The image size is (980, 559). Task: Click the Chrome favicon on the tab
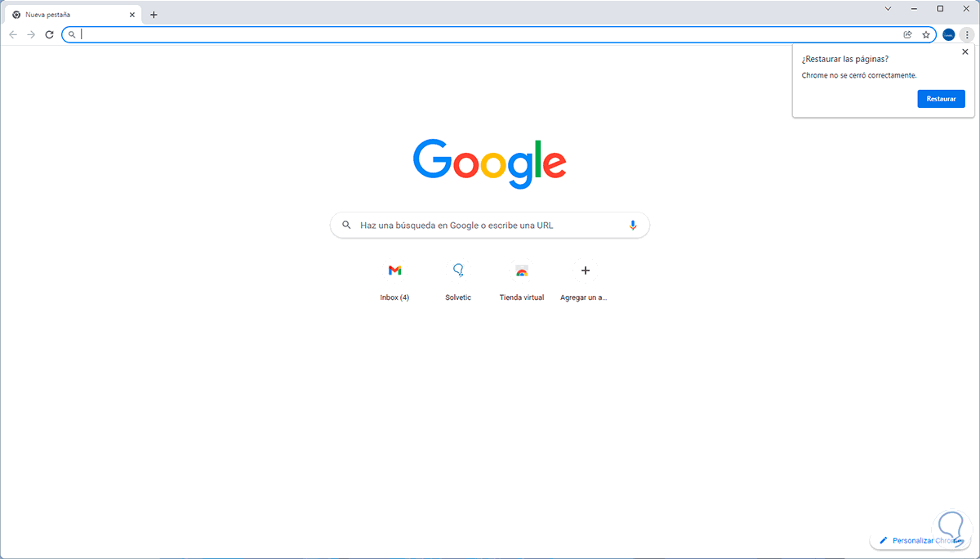(x=16, y=15)
